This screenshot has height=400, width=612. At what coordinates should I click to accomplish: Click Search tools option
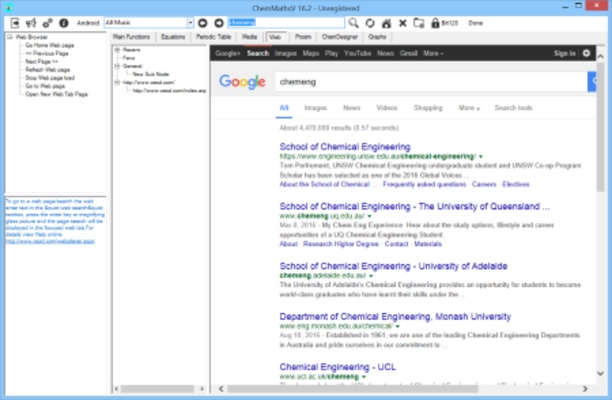[x=513, y=108]
